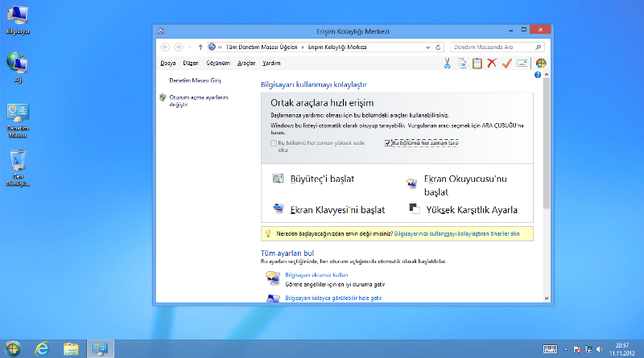644x358 pixels.
Task: Click the Paste clipboard toolbar icon
Action: pyautogui.click(x=477, y=64)
